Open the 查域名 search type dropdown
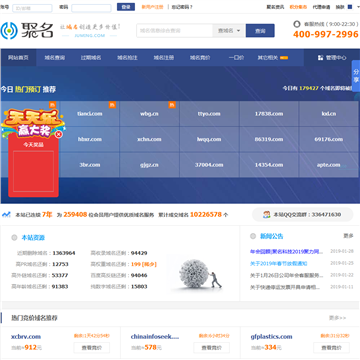 click(x=229, y=31)
